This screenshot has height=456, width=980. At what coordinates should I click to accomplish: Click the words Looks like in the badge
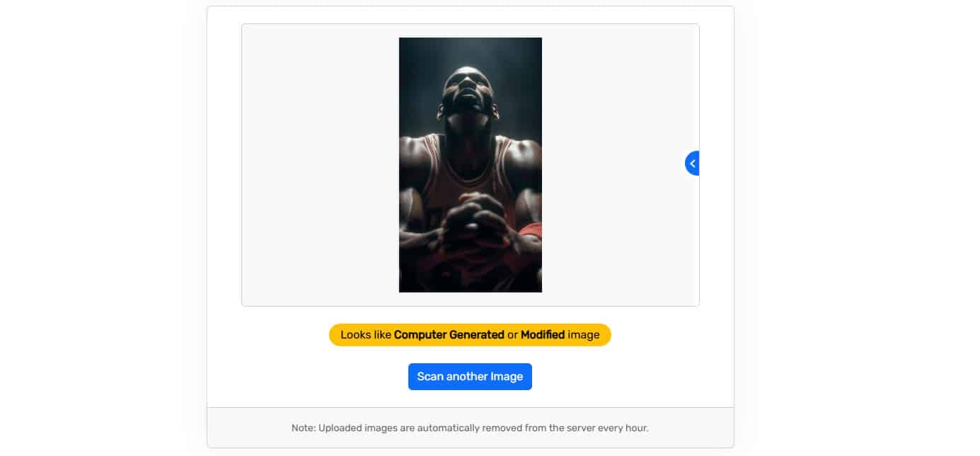pyautogui.click(x=366, y=335)
